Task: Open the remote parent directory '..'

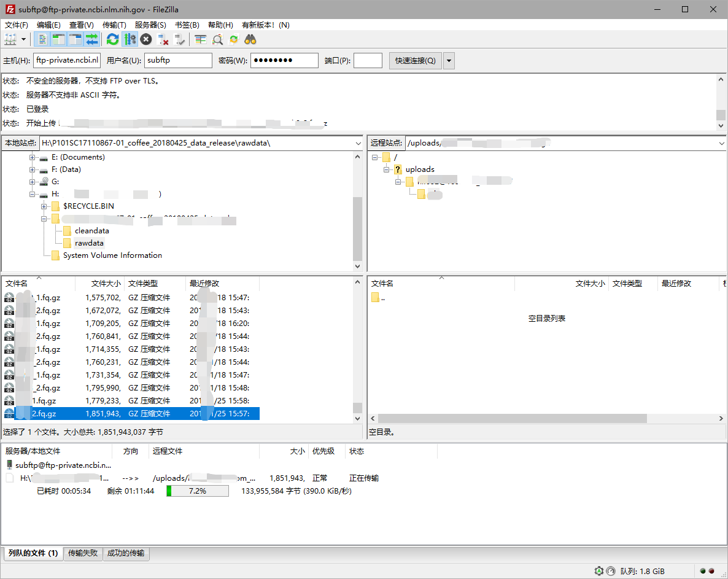Action: pyautogui.click(x=378, y=298)
